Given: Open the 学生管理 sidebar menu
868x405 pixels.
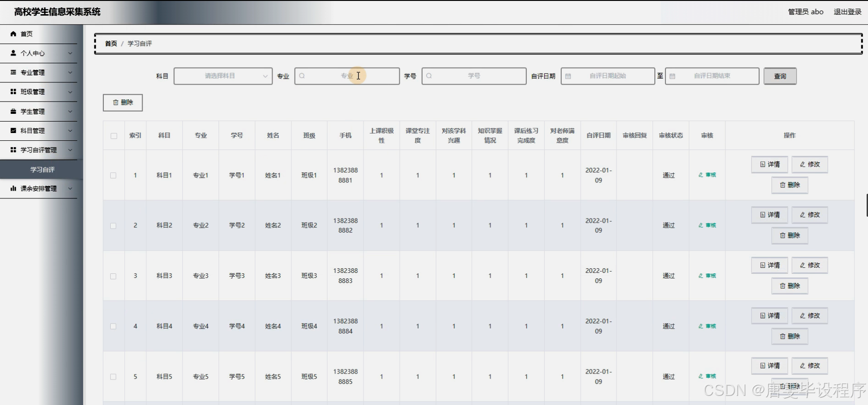Looking at the screenshot, I should pos(38,112).
